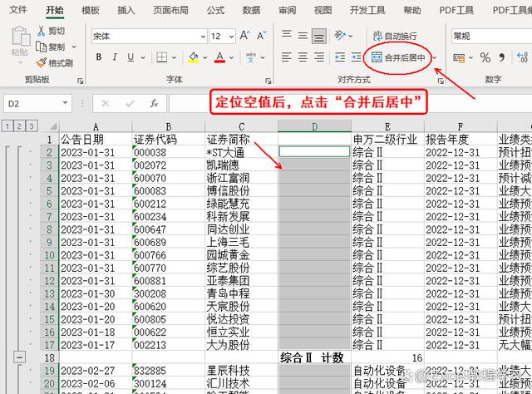Click the Decrease Indent icon
Viewport: 532px width, 394px height.
click(x=340, y=57)
